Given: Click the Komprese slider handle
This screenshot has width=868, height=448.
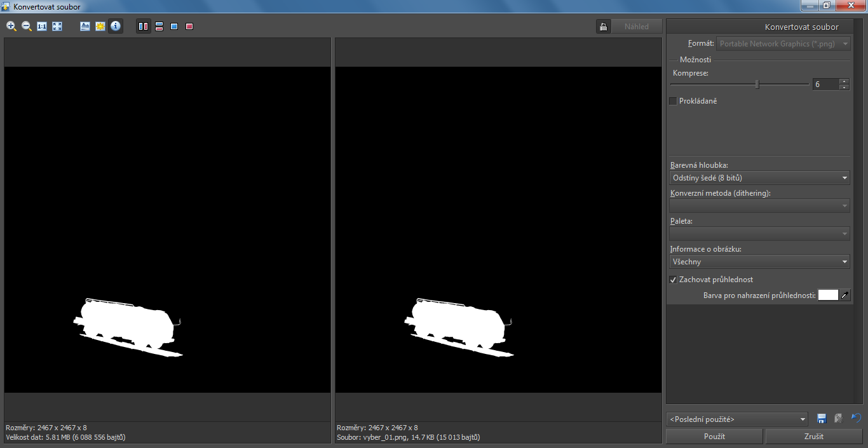Looking at the screenshot, I should pyautogui.click(x=757, y=84).
